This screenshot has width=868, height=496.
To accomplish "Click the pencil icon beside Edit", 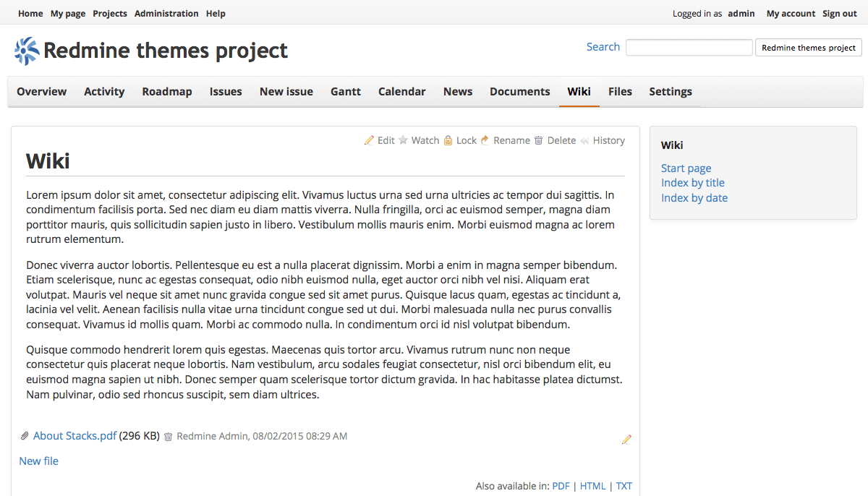I will point(369,140).
